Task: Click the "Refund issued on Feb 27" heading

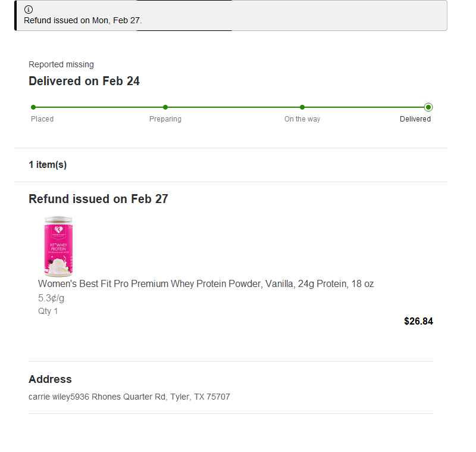Action: point(98,199)
